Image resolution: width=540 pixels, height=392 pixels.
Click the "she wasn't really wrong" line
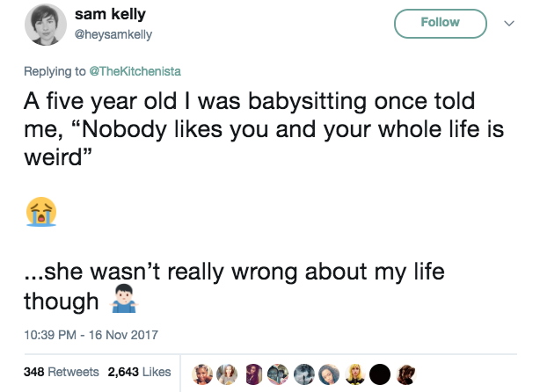point(233,272)
